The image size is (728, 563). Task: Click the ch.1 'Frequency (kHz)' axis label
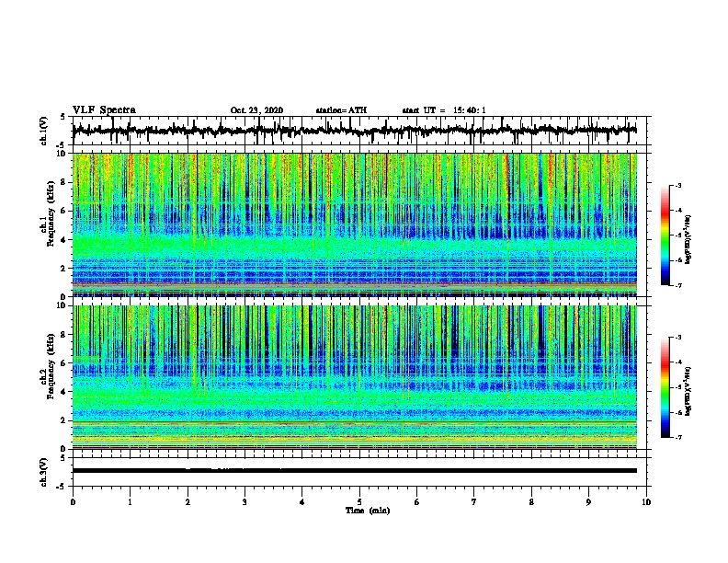tap(51, 213)
